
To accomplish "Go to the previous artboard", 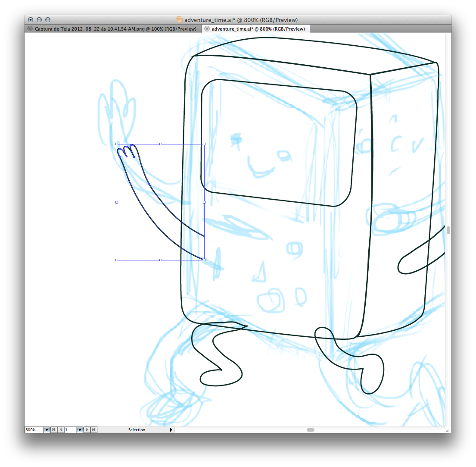I will [x=61, y=430].
